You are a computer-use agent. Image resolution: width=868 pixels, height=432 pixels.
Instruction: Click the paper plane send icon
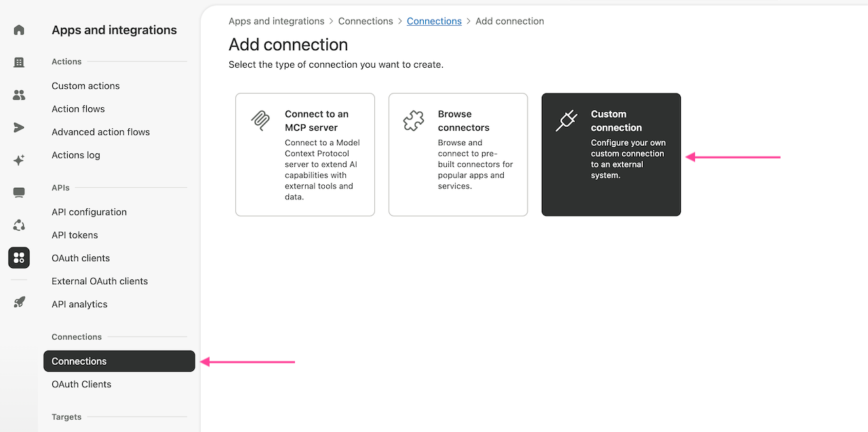(x=19, y=127)
